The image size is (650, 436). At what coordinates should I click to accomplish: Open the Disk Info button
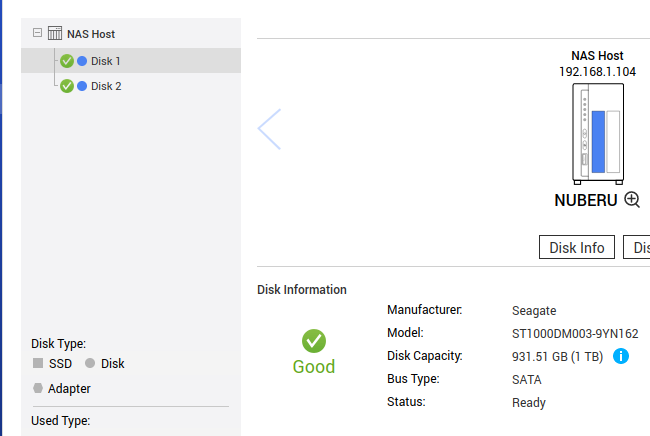click(577, 247)
